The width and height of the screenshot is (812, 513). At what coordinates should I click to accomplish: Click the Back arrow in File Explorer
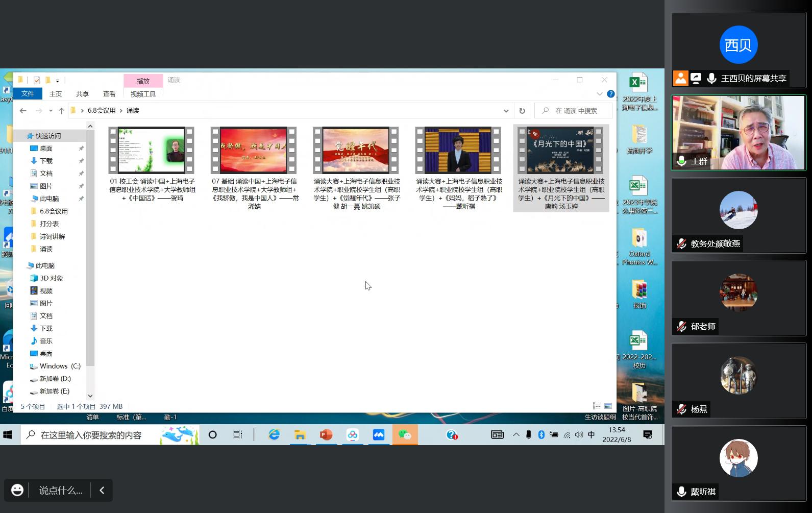pos(23,111)
